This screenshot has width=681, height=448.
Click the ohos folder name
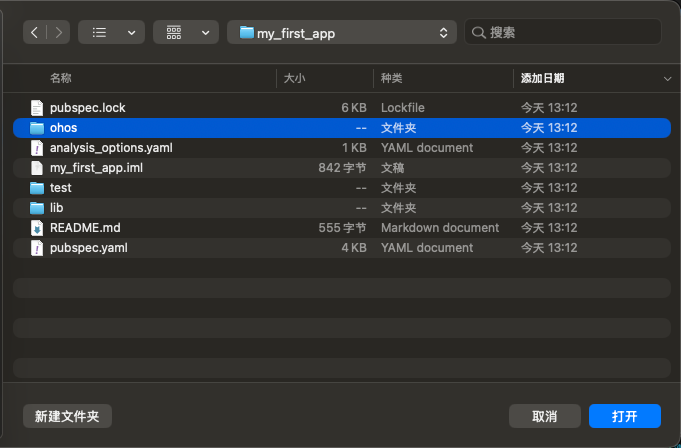(x=63, y=128)
